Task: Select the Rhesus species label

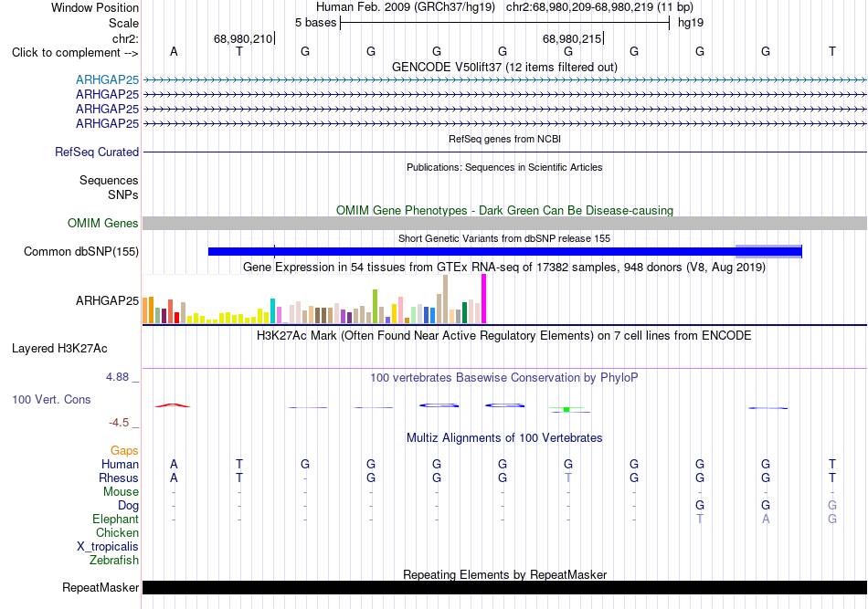Action: [119, 478]
